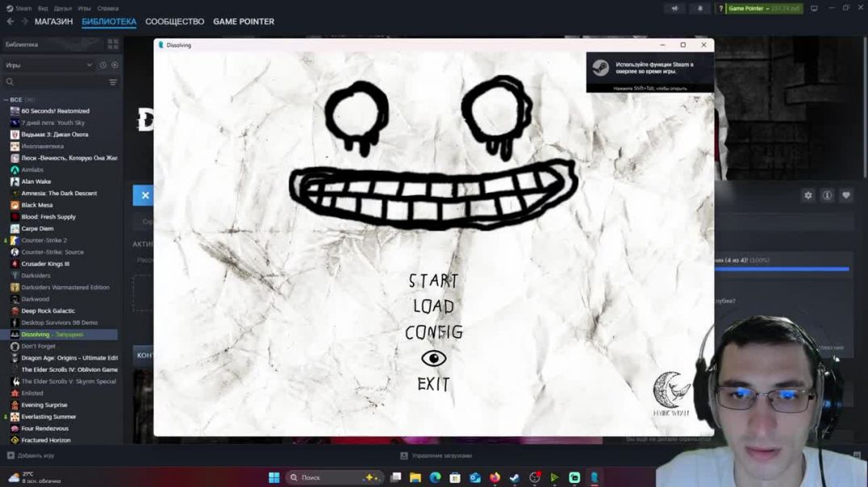The image size is (868, 487).
Task: Select Everlasting Summer in library
Action: 48,417
